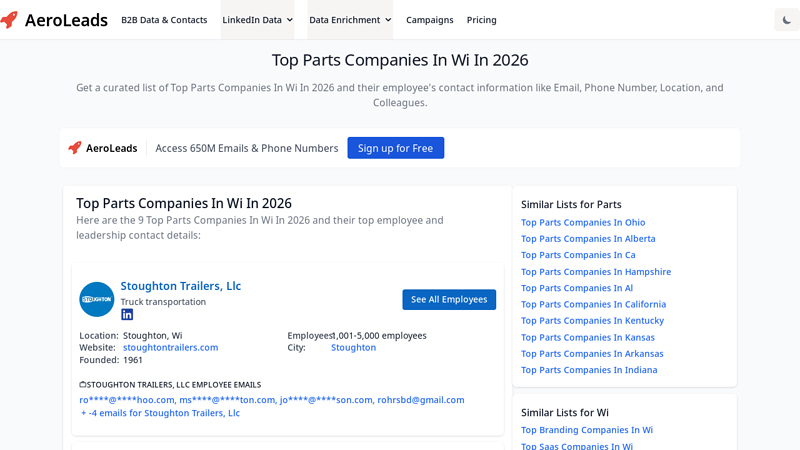
Task: Click Sign up for Free button
Action: [x=395, y=148]
